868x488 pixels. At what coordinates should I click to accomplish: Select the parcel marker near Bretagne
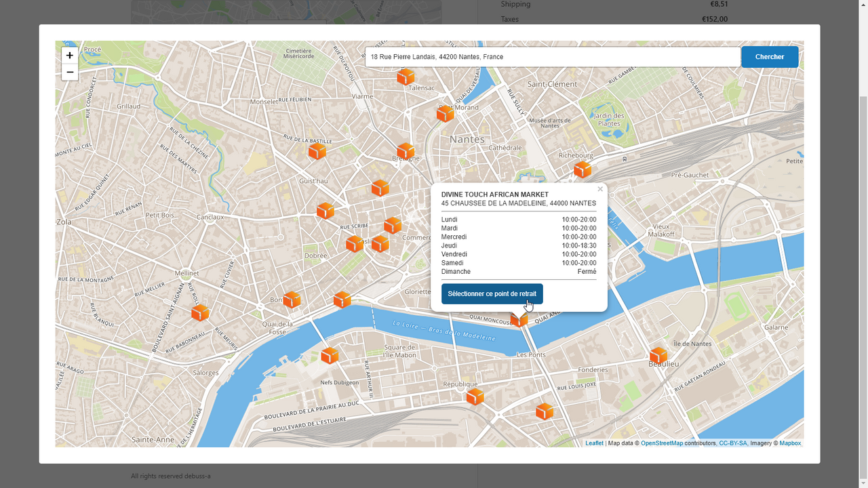click(406, 152)
